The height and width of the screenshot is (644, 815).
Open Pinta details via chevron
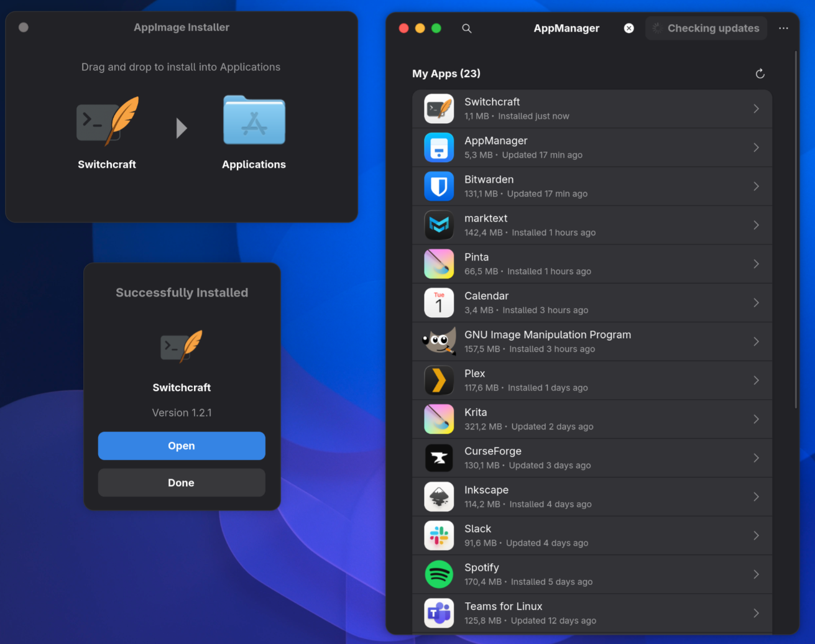756,264
